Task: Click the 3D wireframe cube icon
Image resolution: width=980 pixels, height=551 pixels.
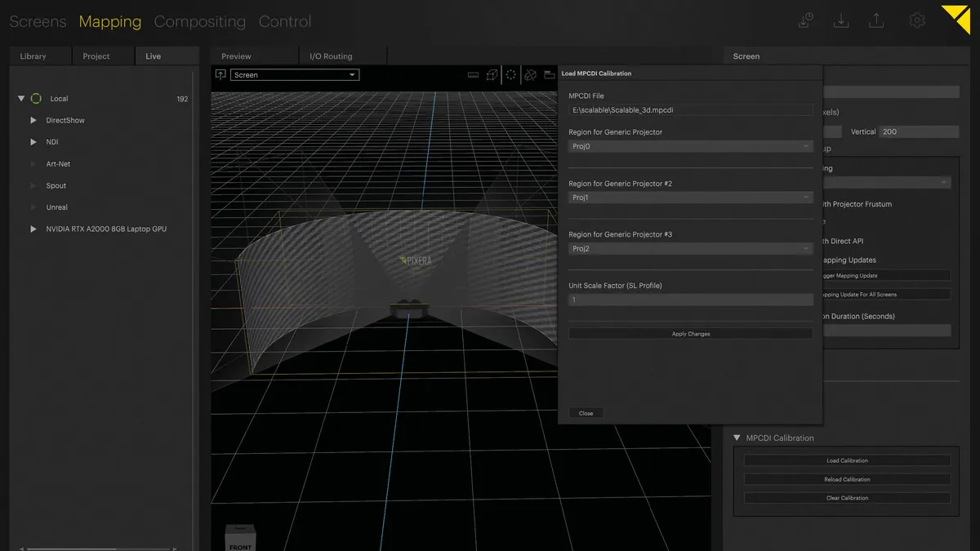Action: coord(492,75)
